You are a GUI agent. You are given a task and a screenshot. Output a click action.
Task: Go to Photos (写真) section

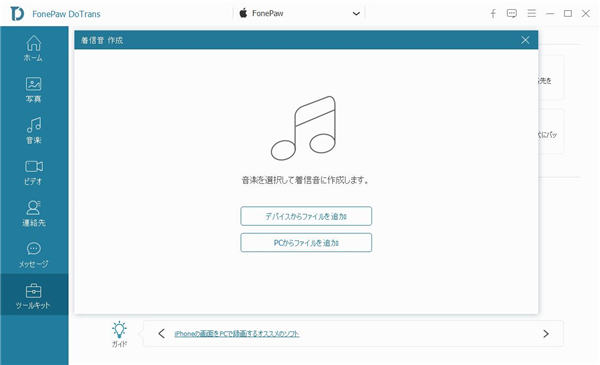(34, 90)
